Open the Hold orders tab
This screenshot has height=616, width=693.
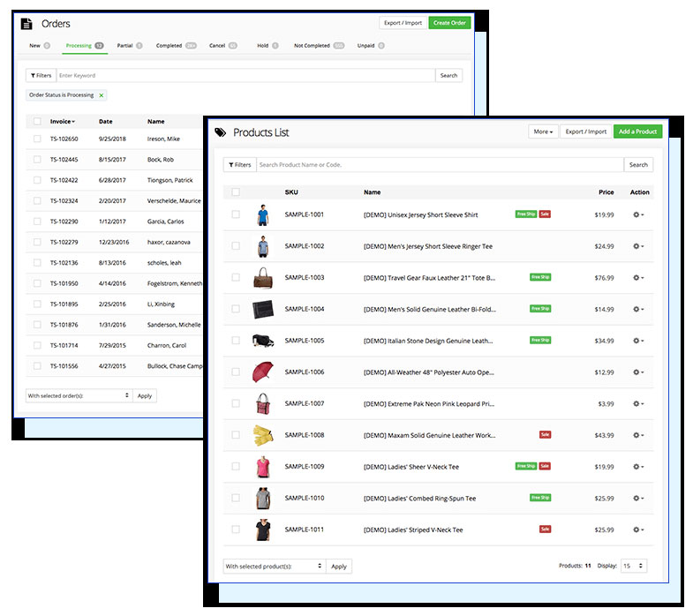263,45
